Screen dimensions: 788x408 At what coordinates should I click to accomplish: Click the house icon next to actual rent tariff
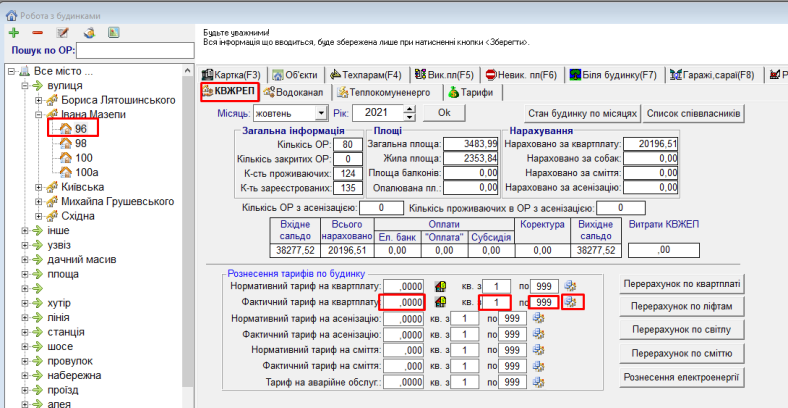[441, 302]
